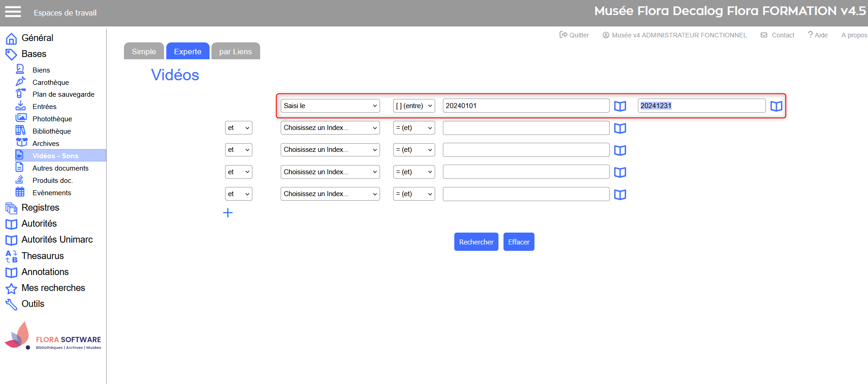Switch to the Simple search tab
The width and height of the screenshot is (868, 384).
(144, 52)
